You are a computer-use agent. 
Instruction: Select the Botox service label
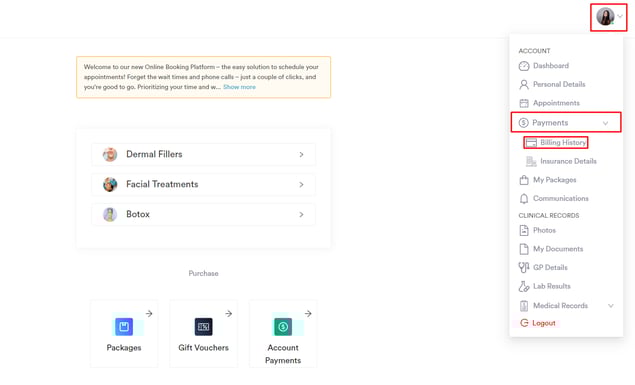138,214
